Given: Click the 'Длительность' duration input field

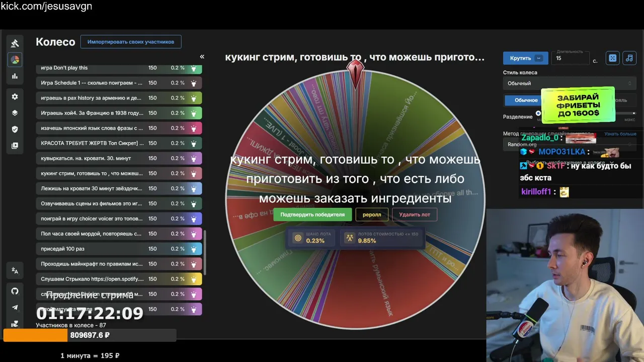Looking at the screenshot, I should click(571, 58).
